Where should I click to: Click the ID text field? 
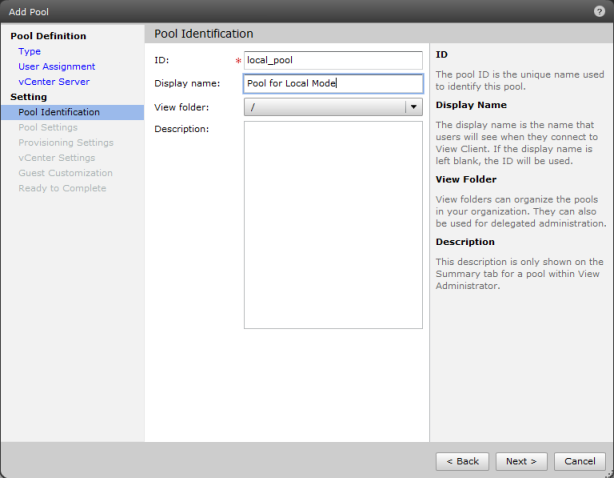click(x=333, y=61)
